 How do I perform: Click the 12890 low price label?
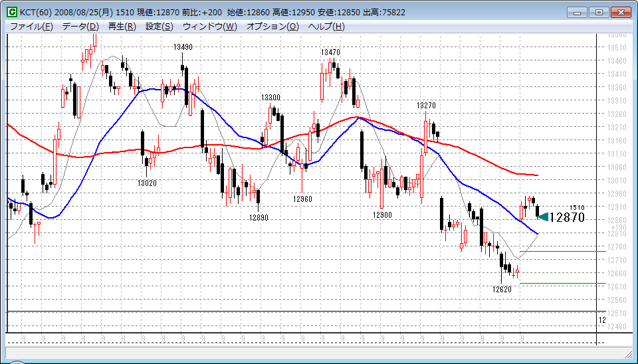(x=259, y=217)
